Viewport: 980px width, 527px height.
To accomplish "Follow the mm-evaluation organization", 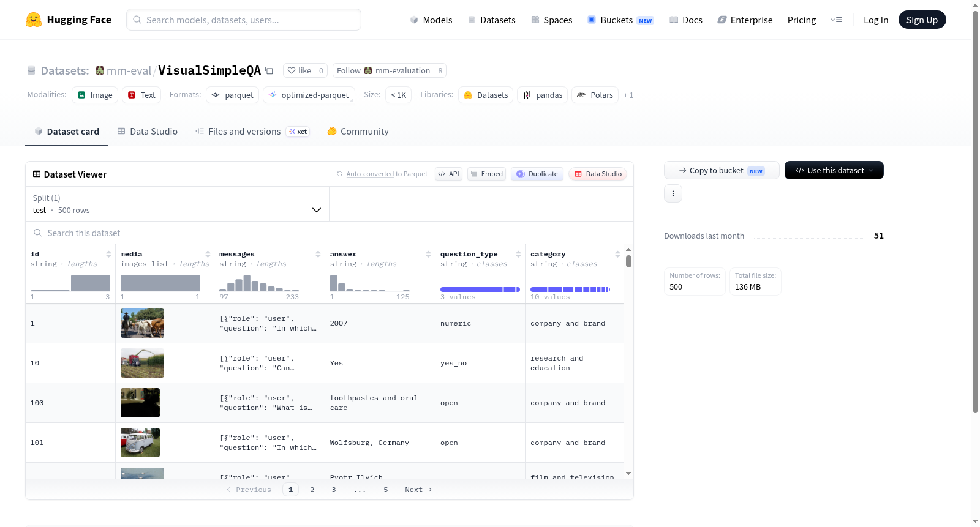I will tap(383, 70).
